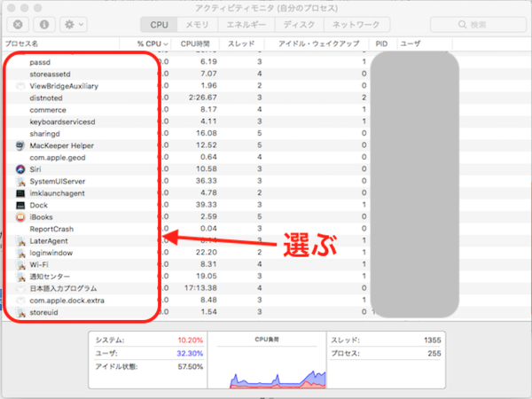Select the SystemUIServer process icon

[21, 181]
